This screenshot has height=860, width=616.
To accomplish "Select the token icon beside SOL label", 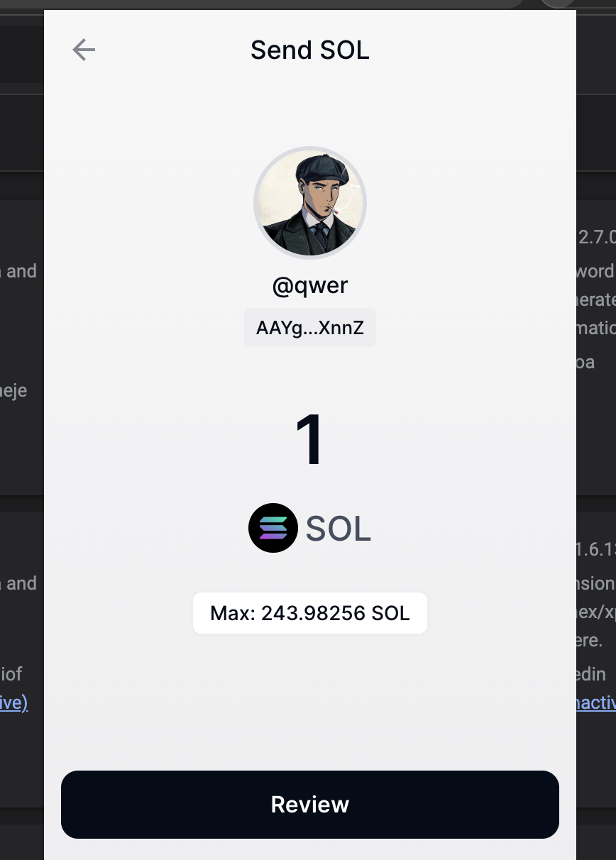I will [x=273, y=528].
